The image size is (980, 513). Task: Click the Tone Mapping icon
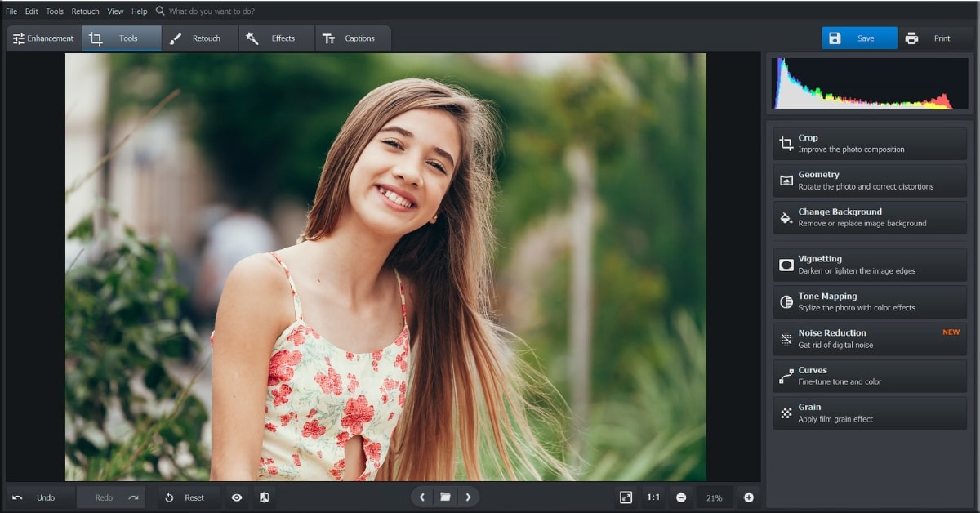click(786, 302)
